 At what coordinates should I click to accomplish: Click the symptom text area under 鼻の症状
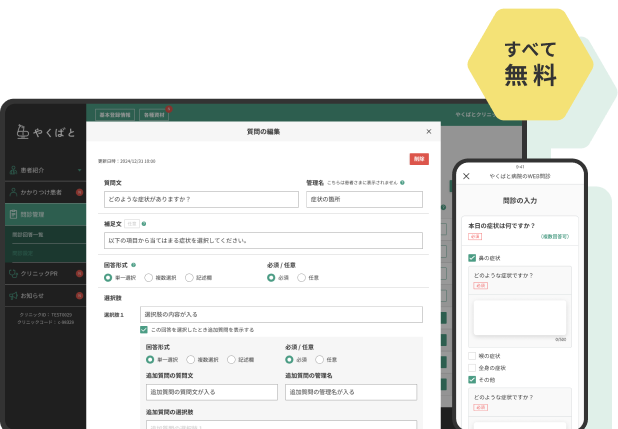coord(520,318)
